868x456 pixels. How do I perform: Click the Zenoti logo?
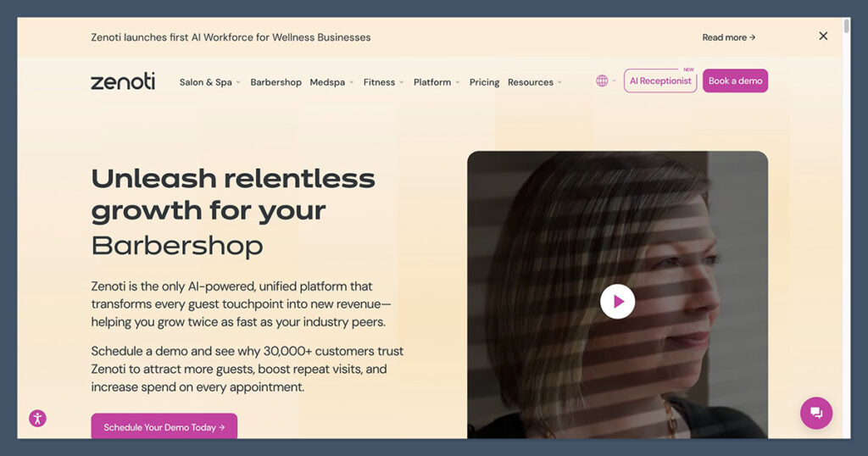(x=123, y=81)
